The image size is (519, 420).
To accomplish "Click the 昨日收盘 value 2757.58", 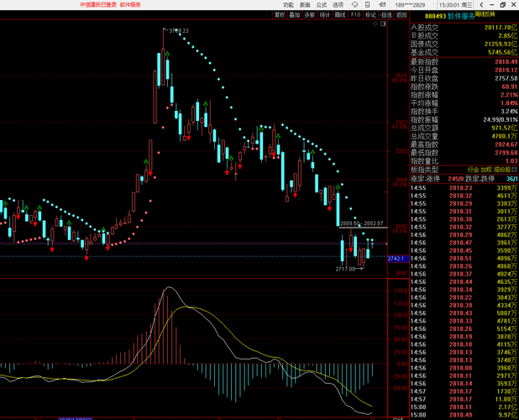I will coord(506,78).
